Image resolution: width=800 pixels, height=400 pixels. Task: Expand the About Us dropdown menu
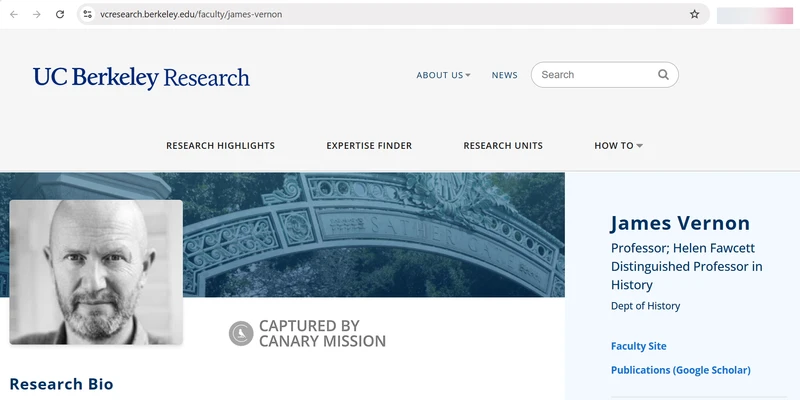pyautogui.click(x=443, y=75)
